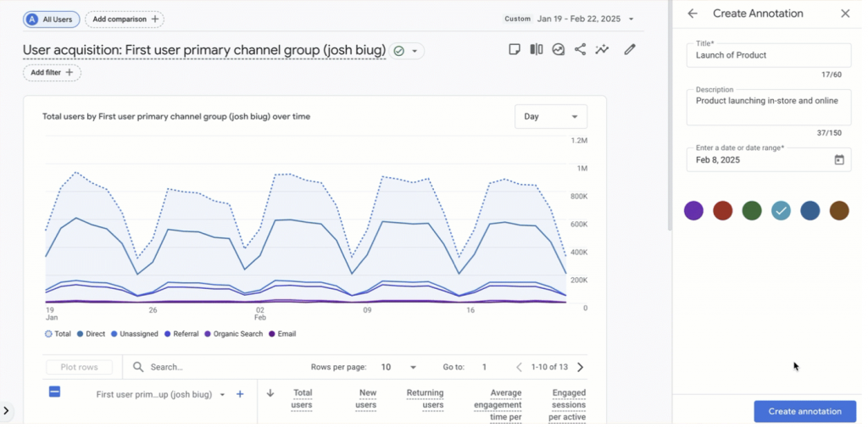Screen dimensions: 868x428
Task: Open the Day granularity dropdown
Action: click(x=550, y=117)
